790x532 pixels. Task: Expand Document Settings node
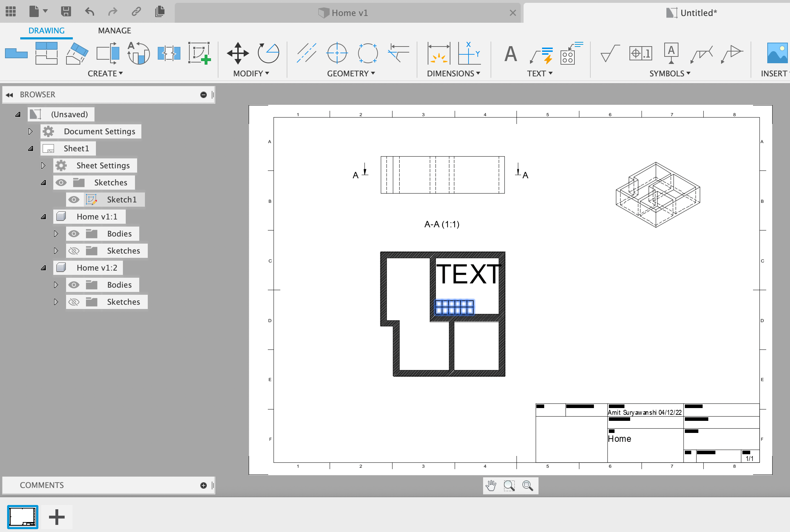[x=31, y=131]
